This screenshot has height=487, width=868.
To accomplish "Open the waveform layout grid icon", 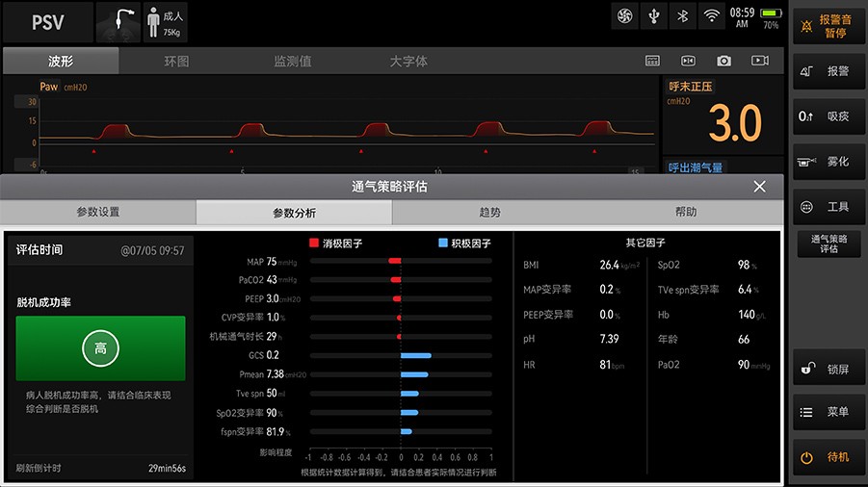I will click(x=652, y=61).
